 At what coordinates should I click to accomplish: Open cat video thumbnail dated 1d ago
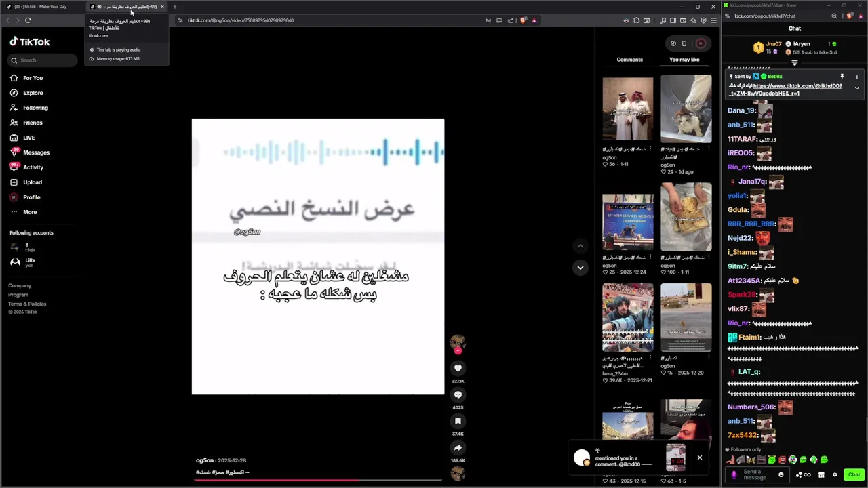(x=686, y=108)
